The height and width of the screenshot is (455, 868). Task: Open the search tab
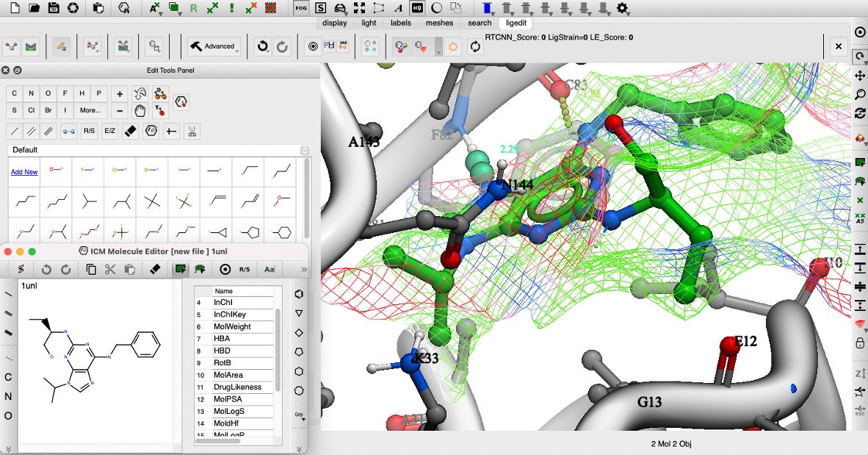coord(480,23)
